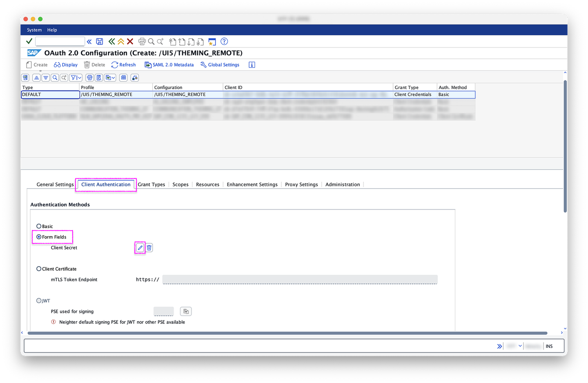The width and height of the screenshot is (588, 383).
Task: Switch to Scopes tab
Action: (180, 185)
